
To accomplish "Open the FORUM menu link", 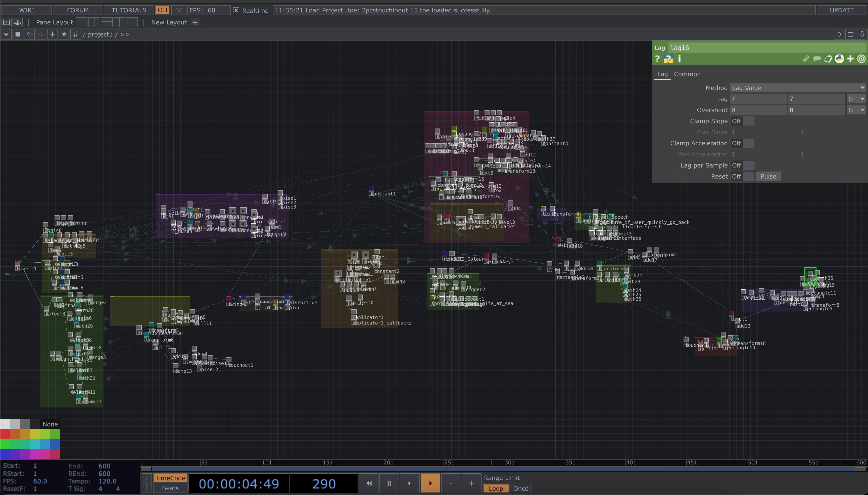I will click(78, 10).
